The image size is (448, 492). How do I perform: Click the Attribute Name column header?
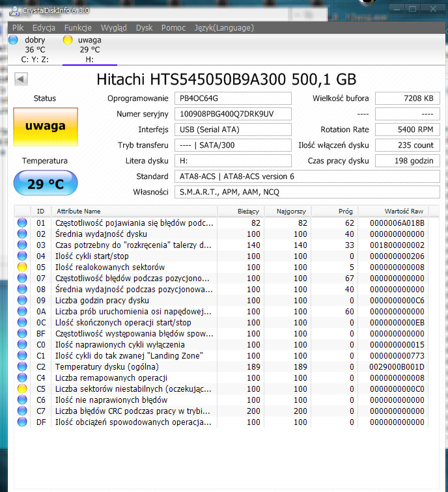coord(134,211)
